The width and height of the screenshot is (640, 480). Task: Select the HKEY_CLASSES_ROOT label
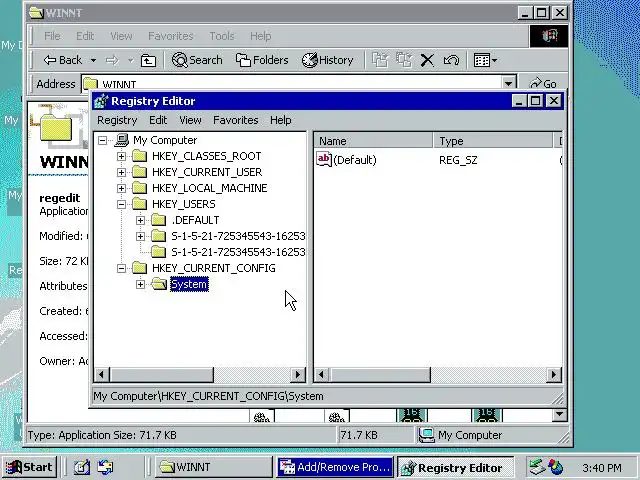coord(207,156)
